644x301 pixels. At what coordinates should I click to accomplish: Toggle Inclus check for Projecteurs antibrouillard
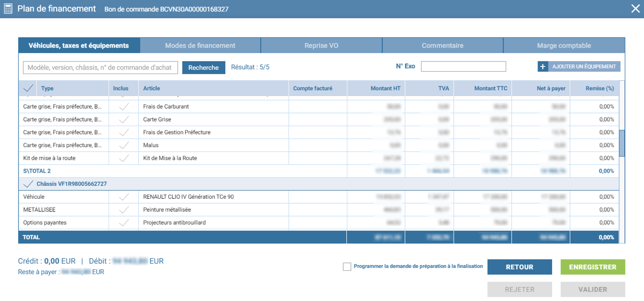coord(123,222)
